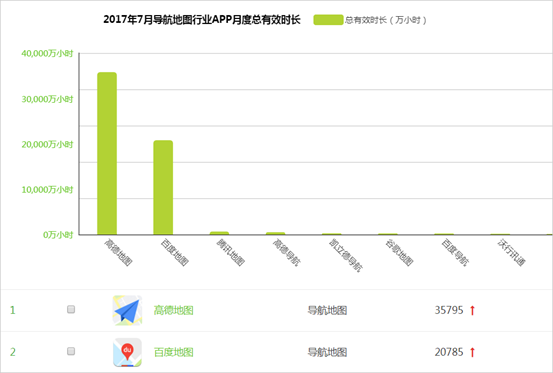Click the 百度地图 bar in chart

[163, 187]
